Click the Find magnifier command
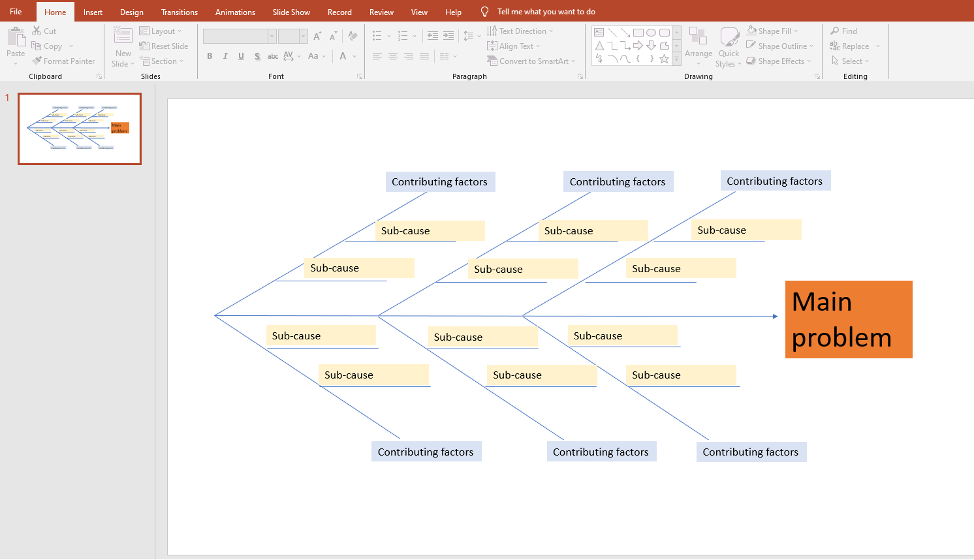The width and height of the screenshot is (974, 560). 843,31
